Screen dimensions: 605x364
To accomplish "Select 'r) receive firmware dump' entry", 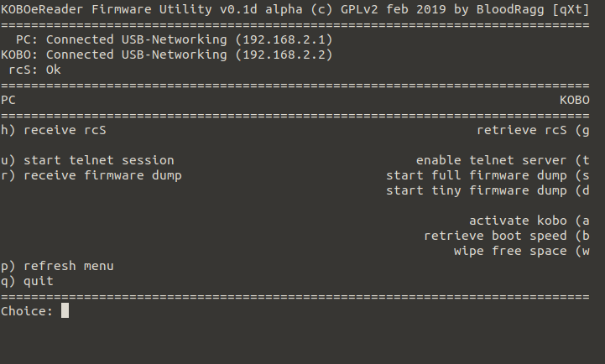I will point(91,175).
